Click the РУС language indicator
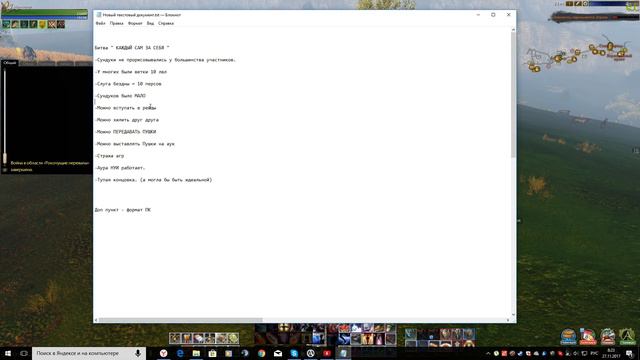The width and height of the screenshot is (640, 360). point(595,353)
